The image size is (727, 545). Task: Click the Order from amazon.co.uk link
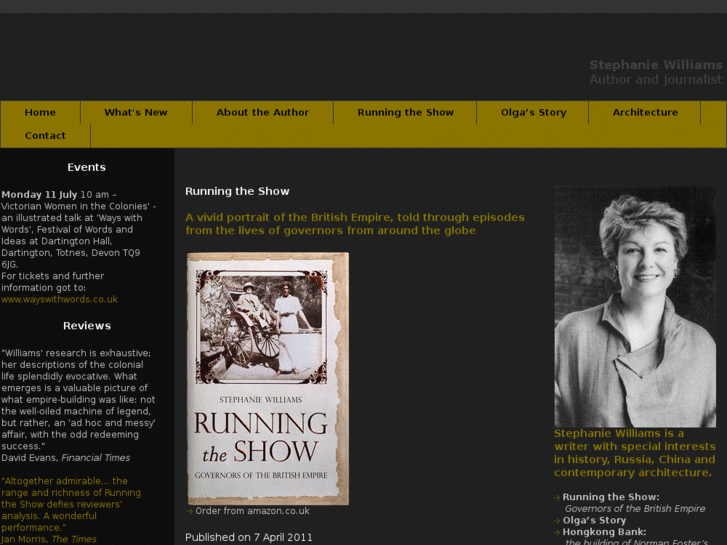[252, 511]
